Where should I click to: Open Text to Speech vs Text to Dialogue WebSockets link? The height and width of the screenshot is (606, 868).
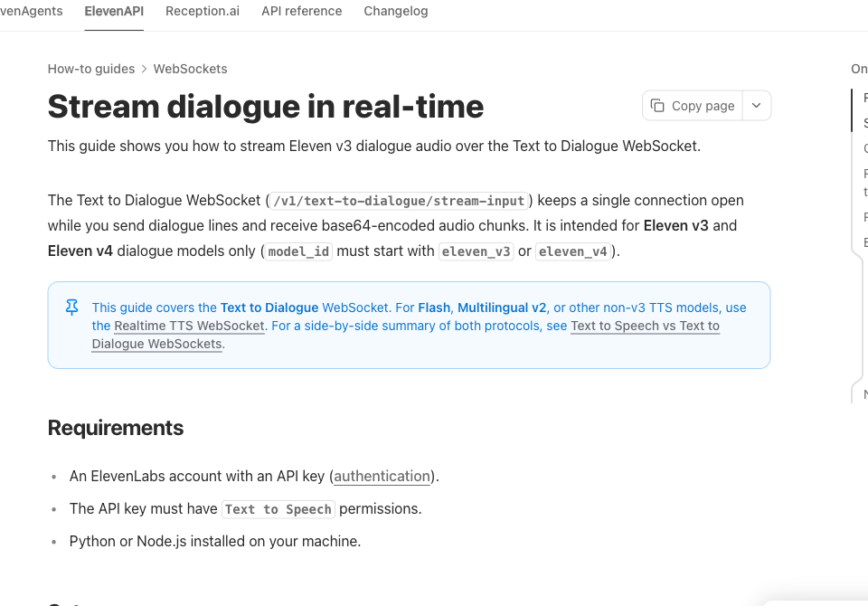406,335
